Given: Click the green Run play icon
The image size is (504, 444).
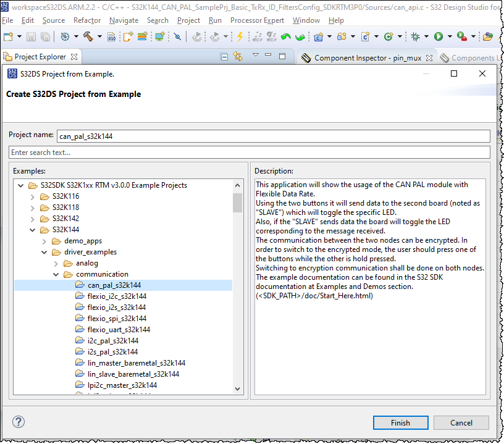Looking at the screenshot, I should 439,36.
